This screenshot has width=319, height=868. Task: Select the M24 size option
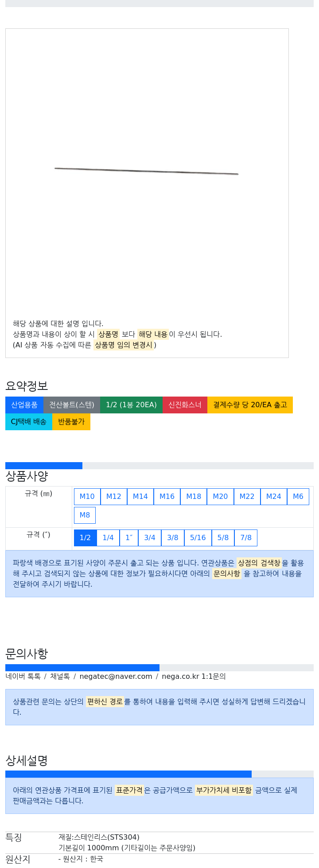tap(274, 497)
